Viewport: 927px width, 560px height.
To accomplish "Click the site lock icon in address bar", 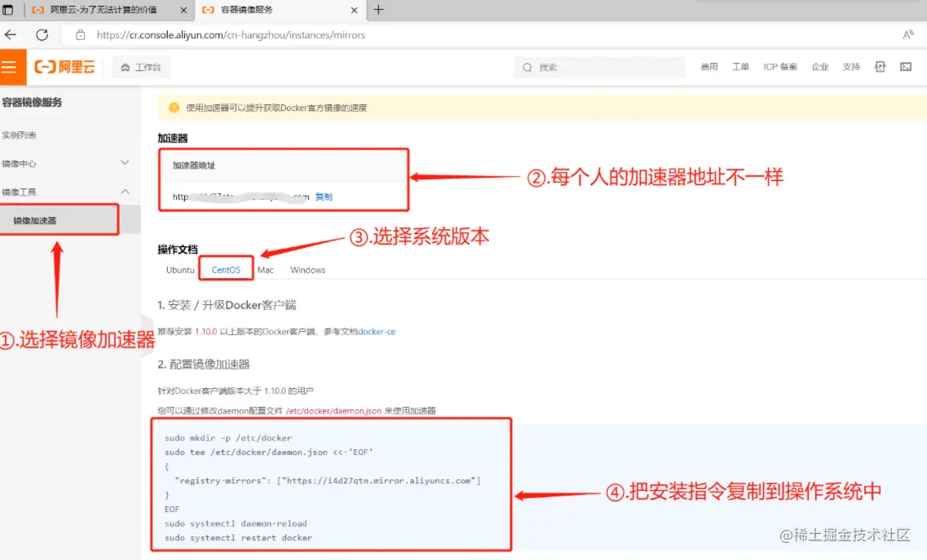I will coord(81,35).
